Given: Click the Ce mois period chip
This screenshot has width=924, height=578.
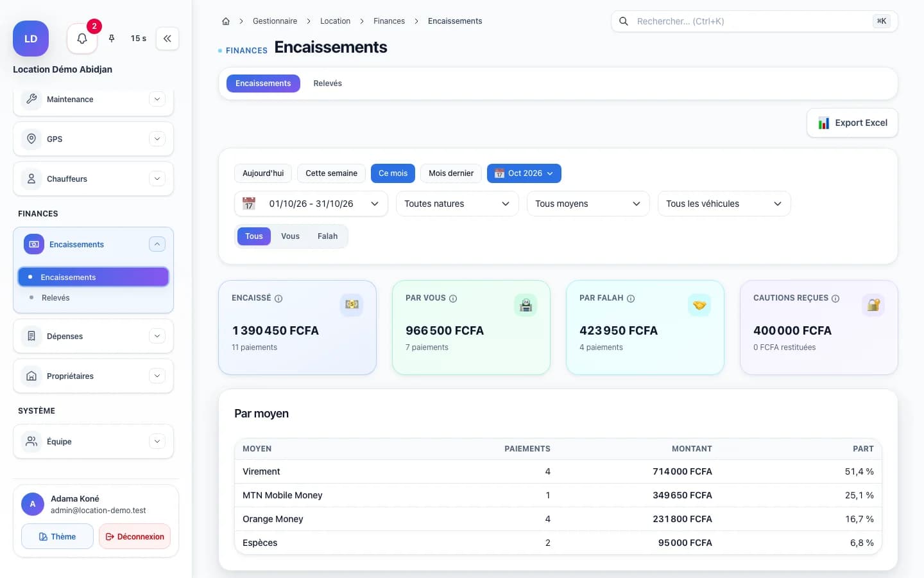Looking at the screenshot, I should (x=393, y=173).
